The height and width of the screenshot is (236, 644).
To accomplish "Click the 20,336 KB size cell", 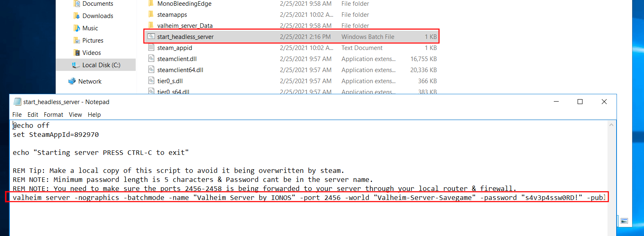I will click(x=423, y=70).
